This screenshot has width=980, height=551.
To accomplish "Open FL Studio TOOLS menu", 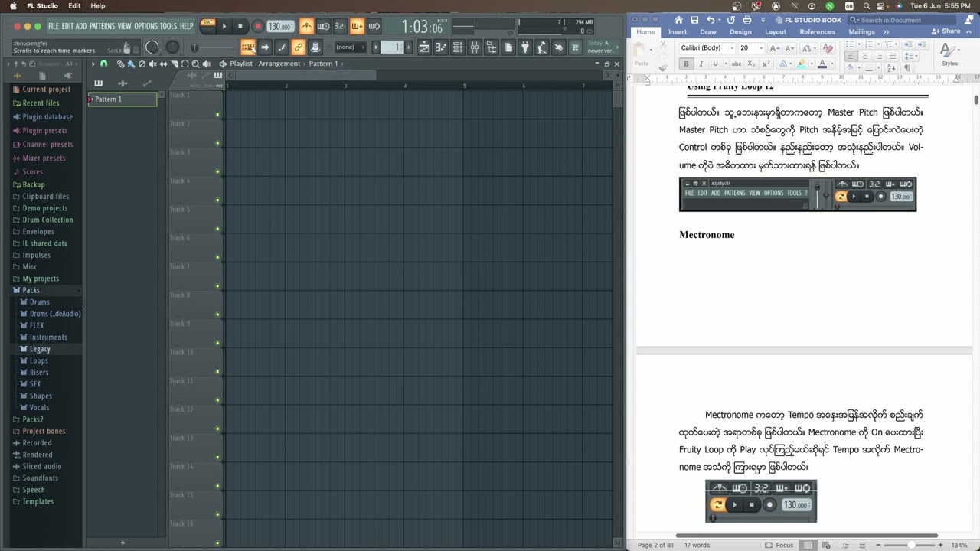I will click(x=168, y=26).
